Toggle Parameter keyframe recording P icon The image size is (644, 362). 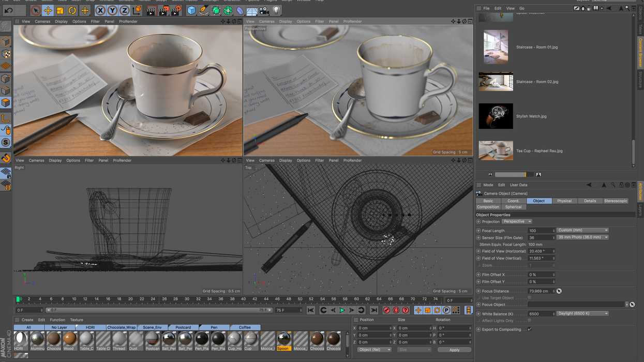[446, 310]
